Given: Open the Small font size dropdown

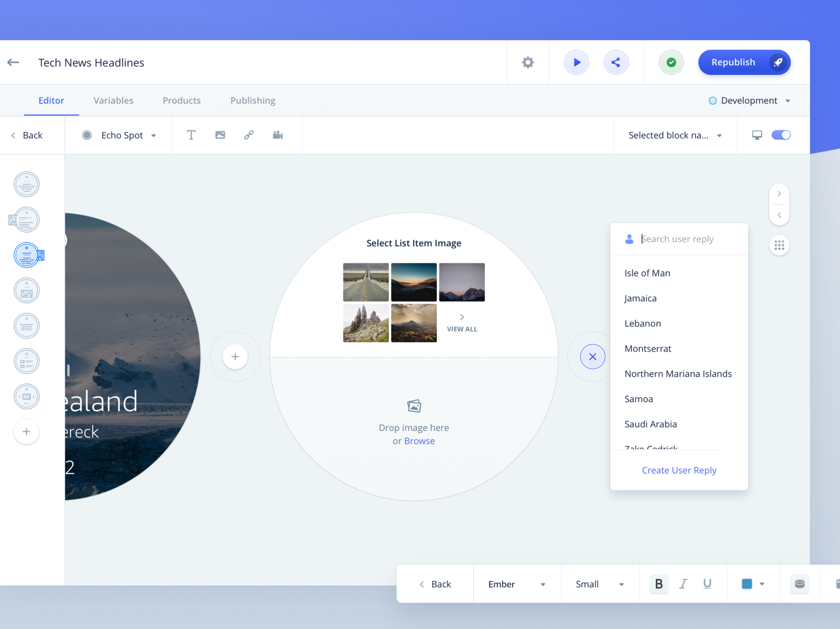Looking at the screenshot, I should (x=599, y=583).
